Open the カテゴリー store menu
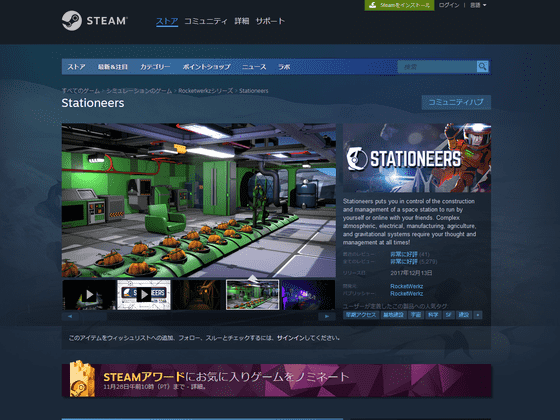The width and height of the screenshot is (560, 420). 155,67
